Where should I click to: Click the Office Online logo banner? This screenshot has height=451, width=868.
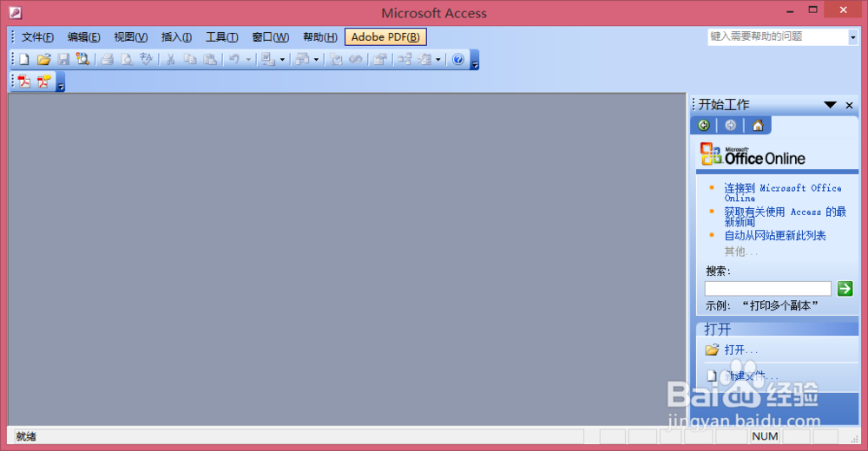[753, 154]
